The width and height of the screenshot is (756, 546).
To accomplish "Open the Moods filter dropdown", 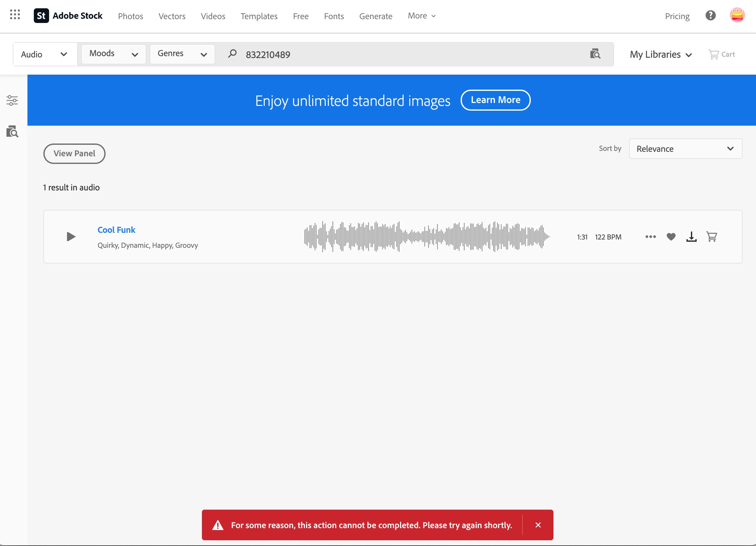I will click(113, 54).
